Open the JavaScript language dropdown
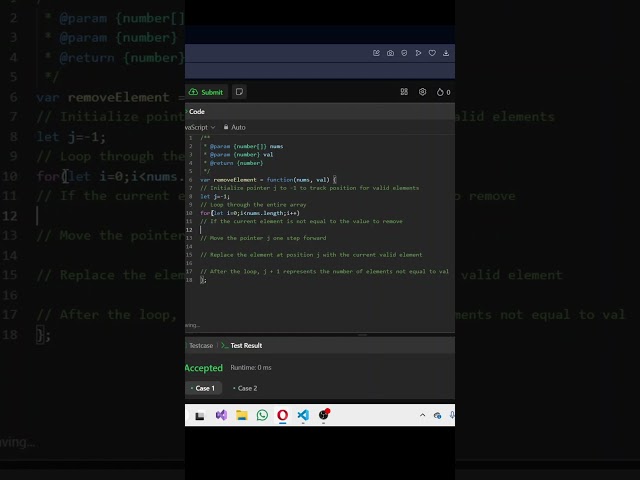The image size is (640, 480). tap(200, 127)
